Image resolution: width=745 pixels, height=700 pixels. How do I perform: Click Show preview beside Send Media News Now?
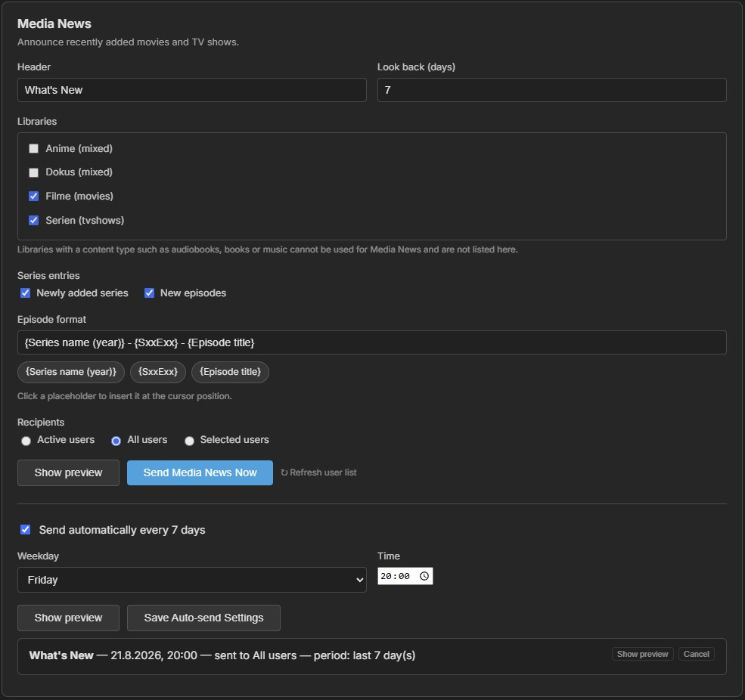[x=68, y=472]
